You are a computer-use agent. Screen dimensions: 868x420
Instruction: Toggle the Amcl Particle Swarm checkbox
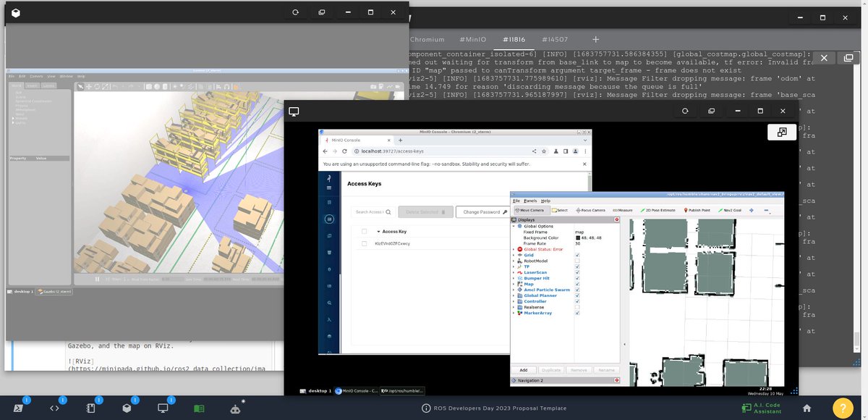(x=576, y=290)
